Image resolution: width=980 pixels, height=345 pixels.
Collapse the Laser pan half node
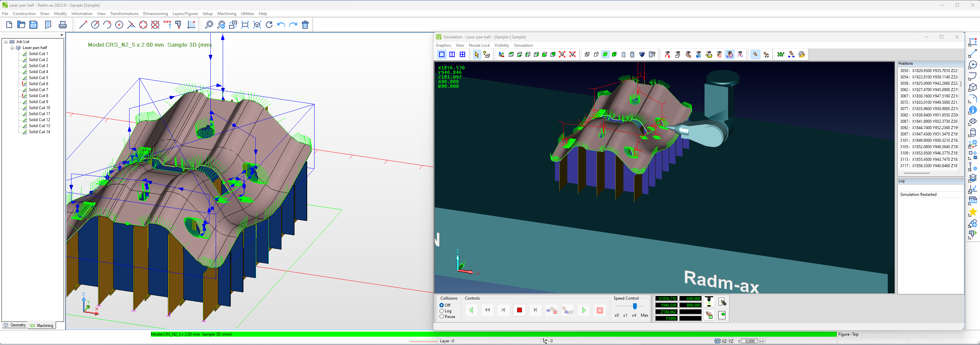12,48
